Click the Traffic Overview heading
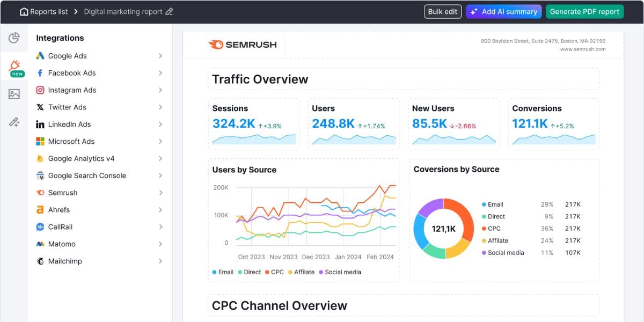 [260, 79]
